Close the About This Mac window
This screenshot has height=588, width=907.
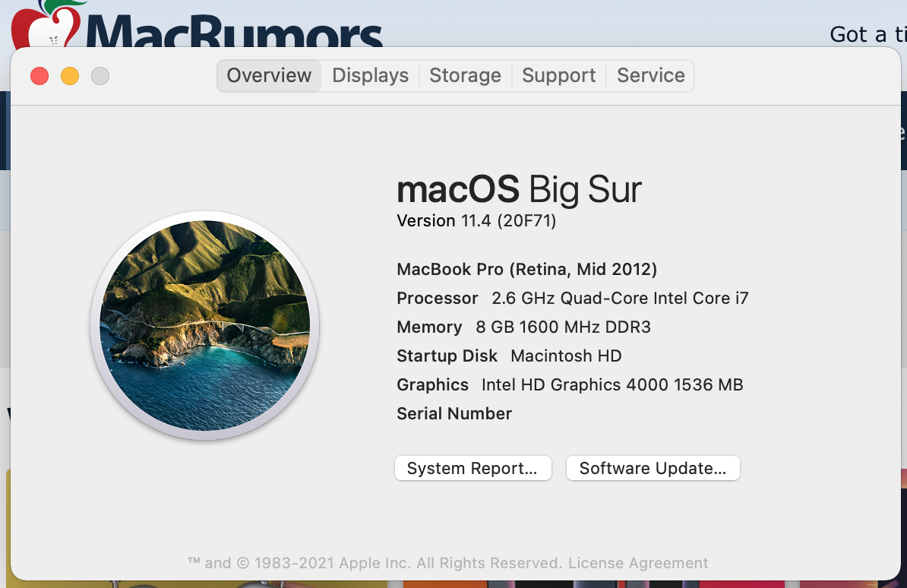(40, 76)
